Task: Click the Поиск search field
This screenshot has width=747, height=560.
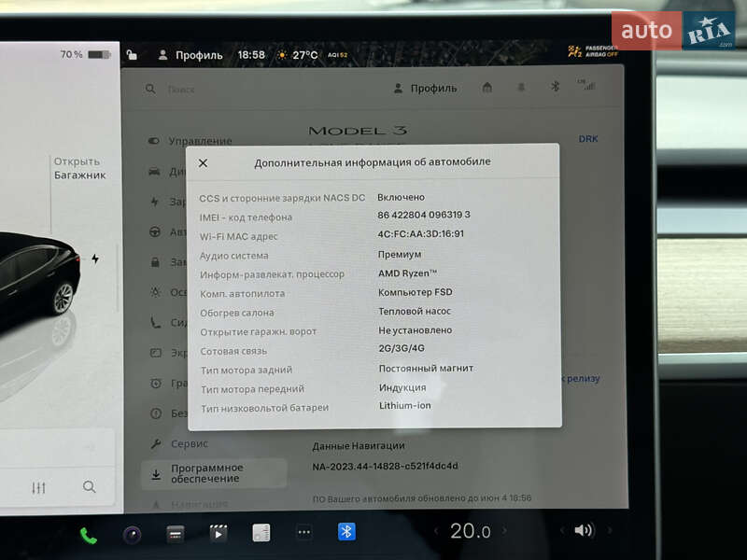Action: (182, 89)
